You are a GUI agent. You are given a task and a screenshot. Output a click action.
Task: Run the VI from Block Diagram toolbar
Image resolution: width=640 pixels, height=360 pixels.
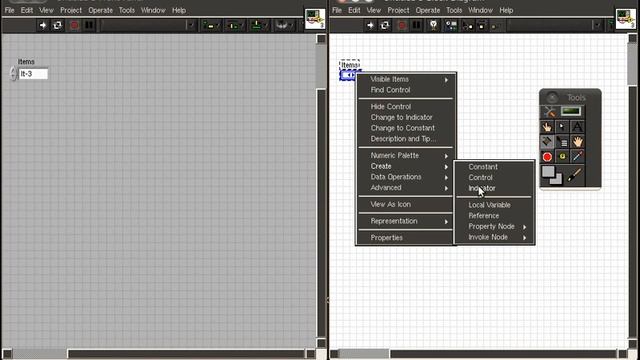(370, 25)
